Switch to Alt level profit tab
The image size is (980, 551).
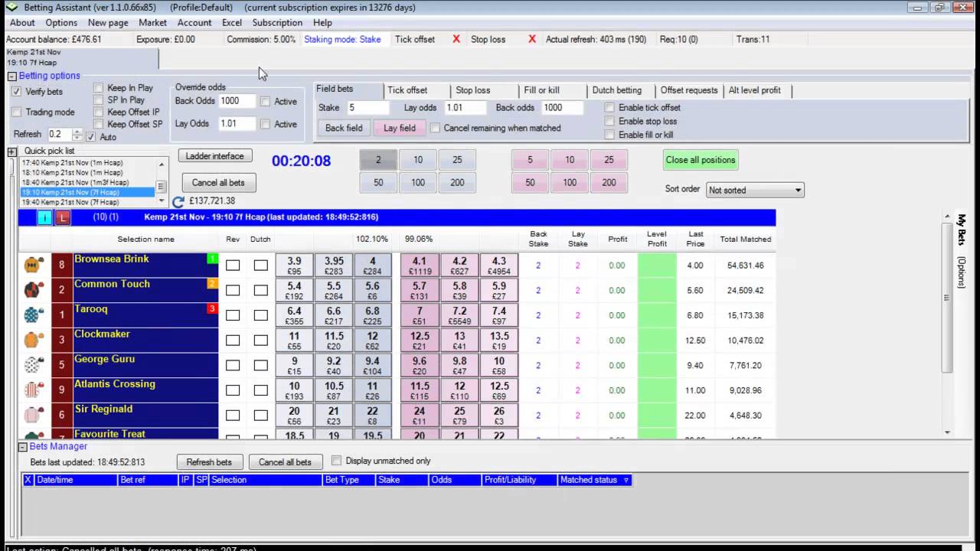(x=755, y=90)
